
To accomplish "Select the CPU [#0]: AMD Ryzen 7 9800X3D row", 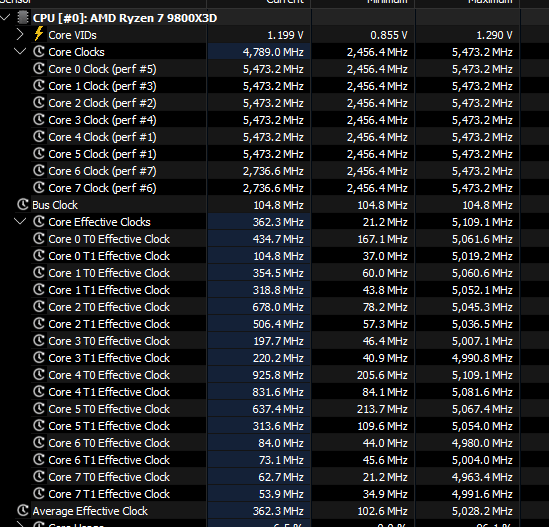I will click(x=274, y=18).
